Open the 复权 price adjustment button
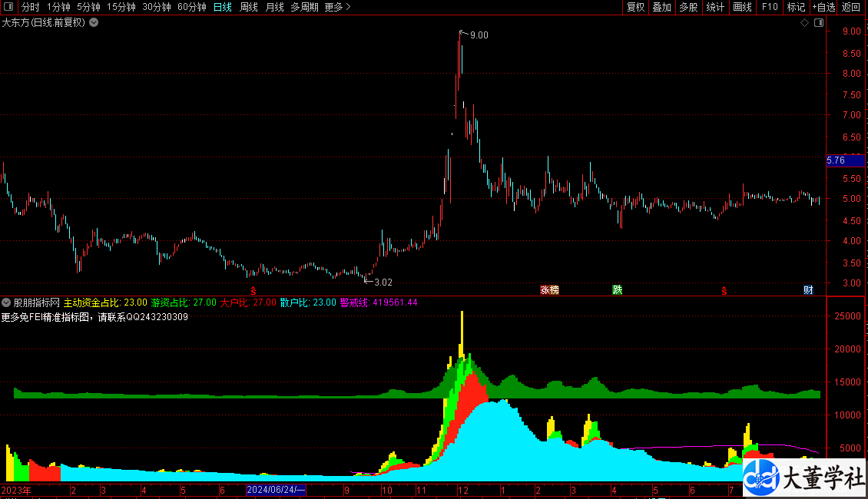 [635, 8]
